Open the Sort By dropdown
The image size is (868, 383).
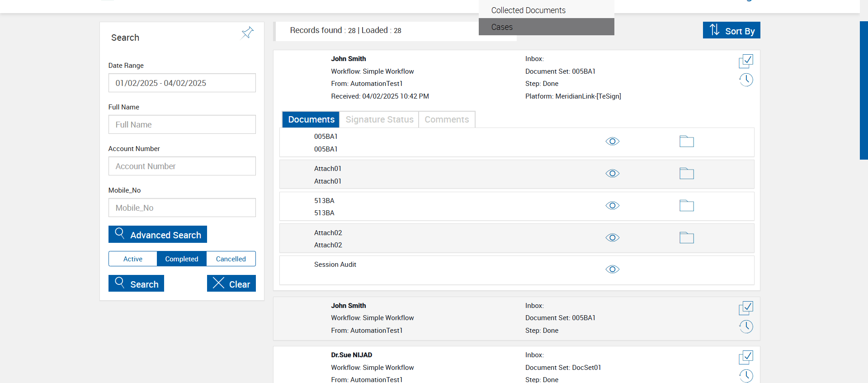pos(731,30)
